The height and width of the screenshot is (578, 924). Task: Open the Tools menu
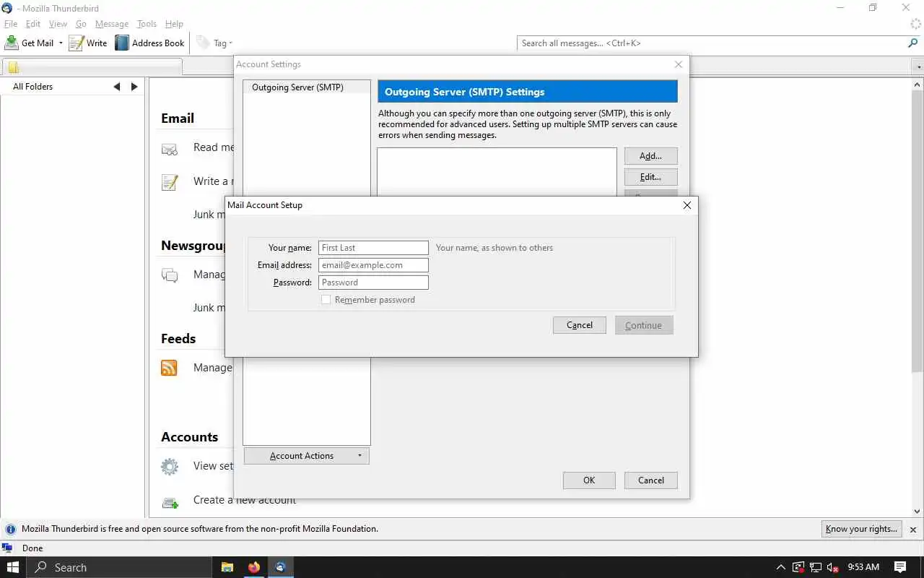coord(147,24)
